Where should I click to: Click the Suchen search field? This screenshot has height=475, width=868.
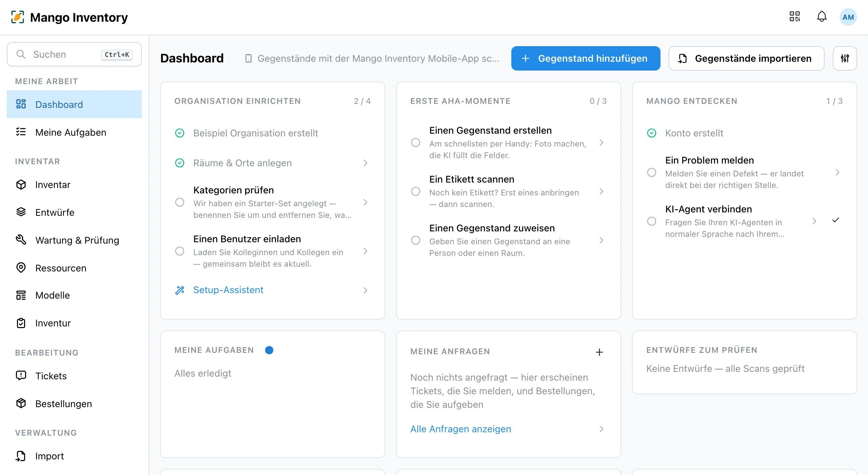coord(74,54)
